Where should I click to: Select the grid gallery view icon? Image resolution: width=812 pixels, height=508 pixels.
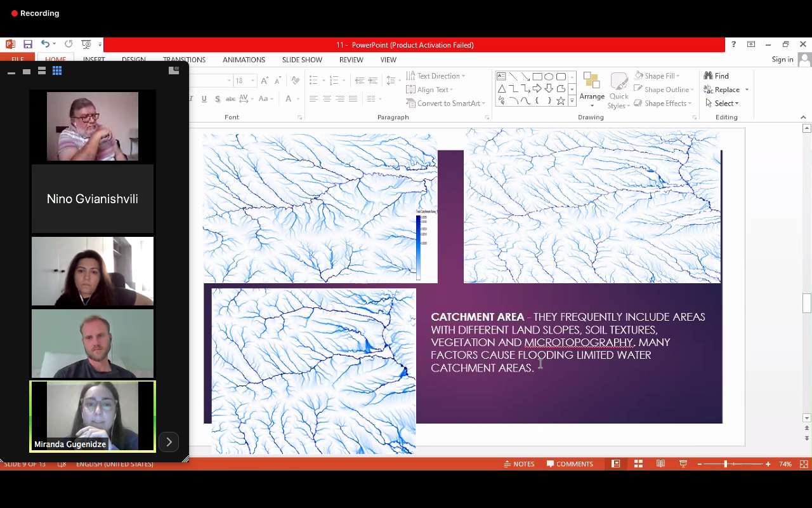pyautogui.click(x=57, y=71)
